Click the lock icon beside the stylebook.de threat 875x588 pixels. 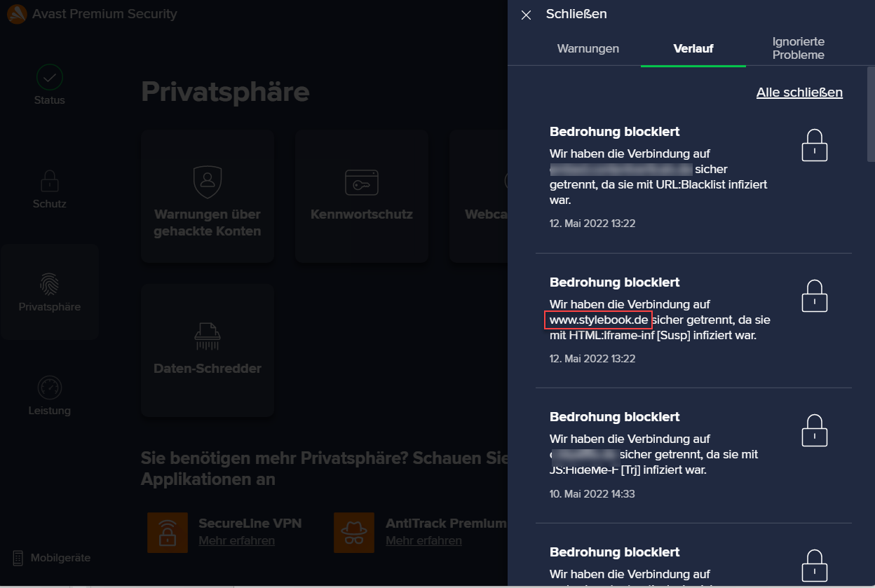coord(814,296)
